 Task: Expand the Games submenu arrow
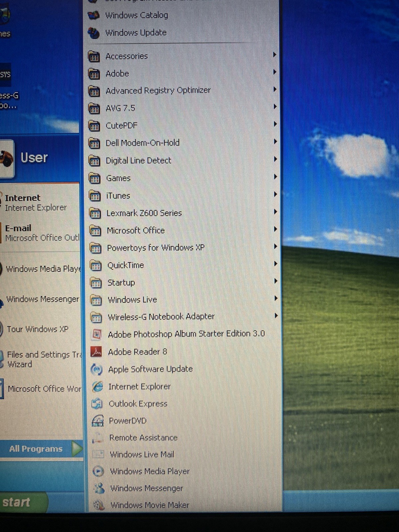(275, 177)
